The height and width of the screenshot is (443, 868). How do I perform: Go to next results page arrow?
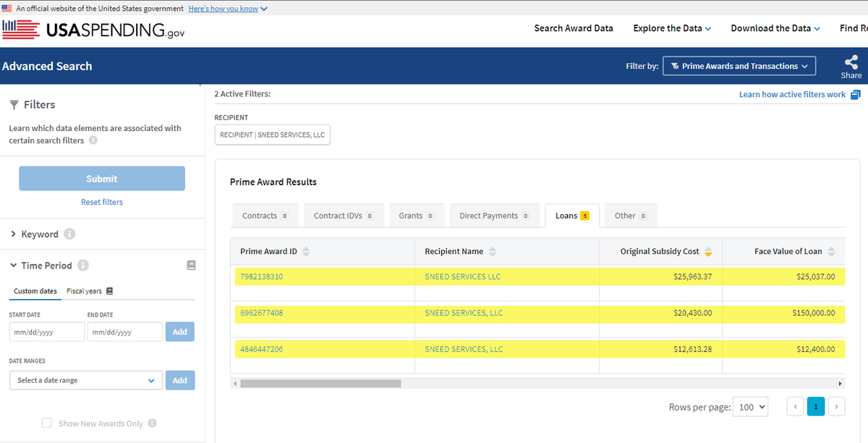pos(837,407)
